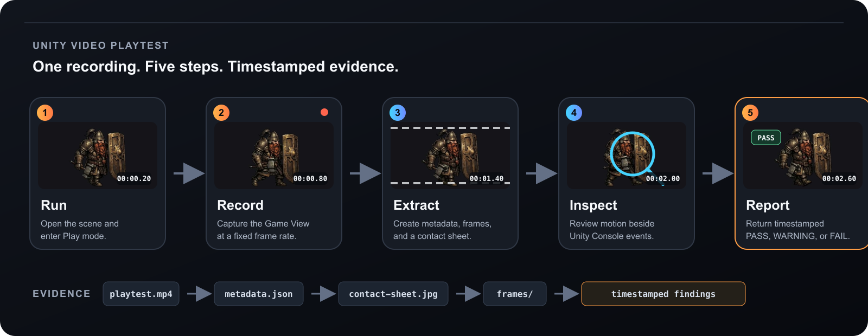This screenshot has width=868, height=336.
Task: Open the metadata.json evidence chip
Action: [259, 294]
